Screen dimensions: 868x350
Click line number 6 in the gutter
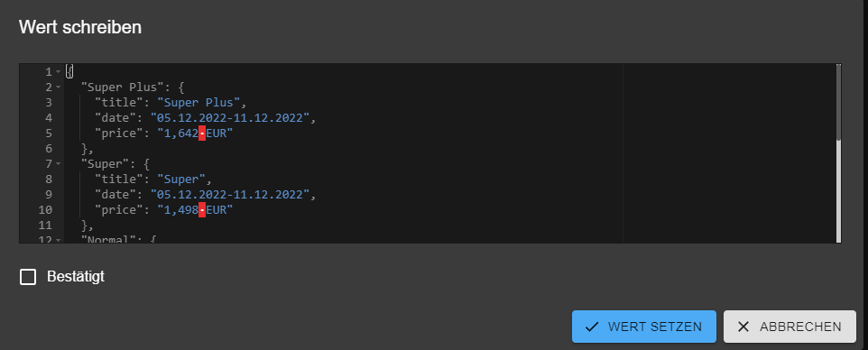(49, 149)
